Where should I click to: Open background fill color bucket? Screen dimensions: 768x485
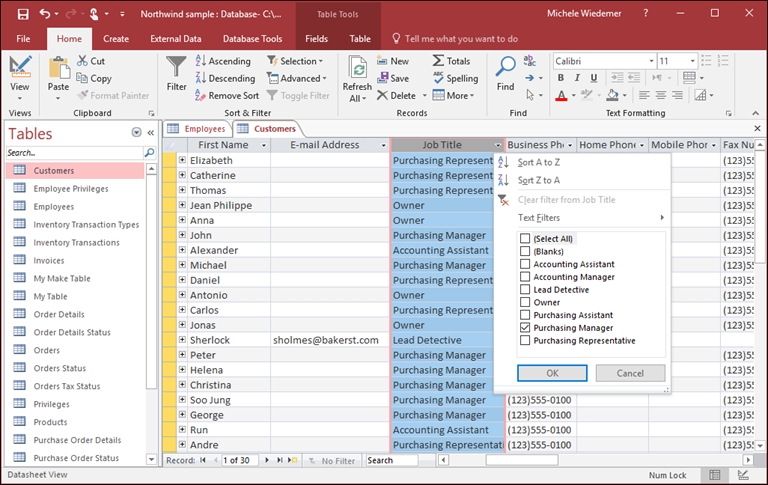613,95
